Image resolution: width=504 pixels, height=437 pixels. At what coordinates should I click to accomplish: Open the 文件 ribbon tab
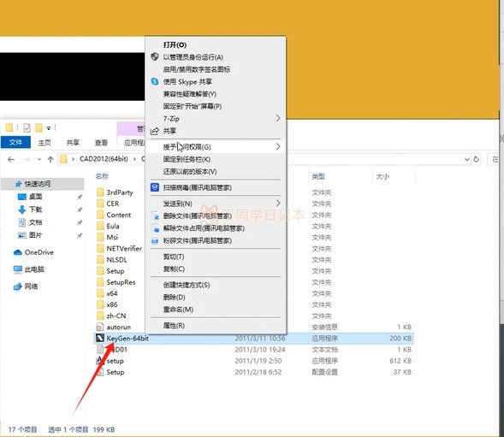coord(15,142)
